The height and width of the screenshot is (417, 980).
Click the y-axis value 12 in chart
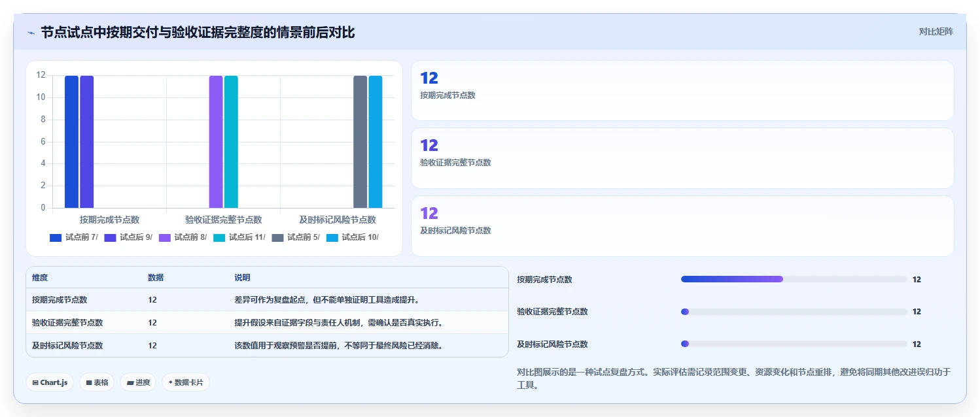pyautogui.click(x=41, y=75)
